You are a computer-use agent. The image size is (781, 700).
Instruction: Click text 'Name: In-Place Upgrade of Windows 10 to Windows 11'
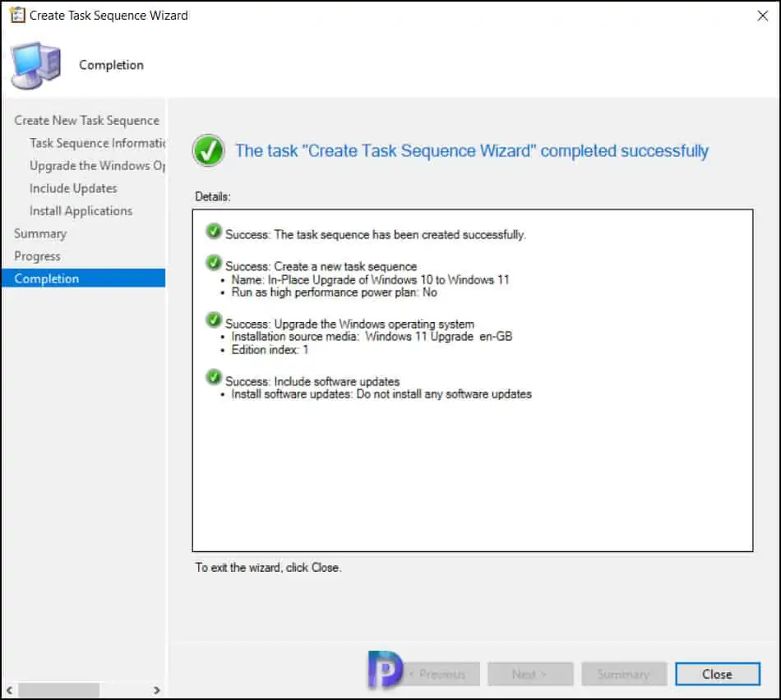coord(370,280)
